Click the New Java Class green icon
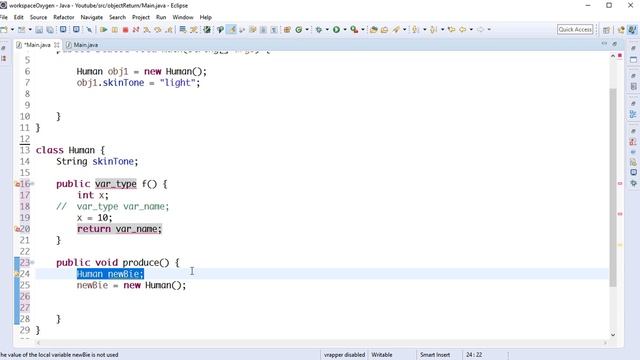 (x=299, y=29)
